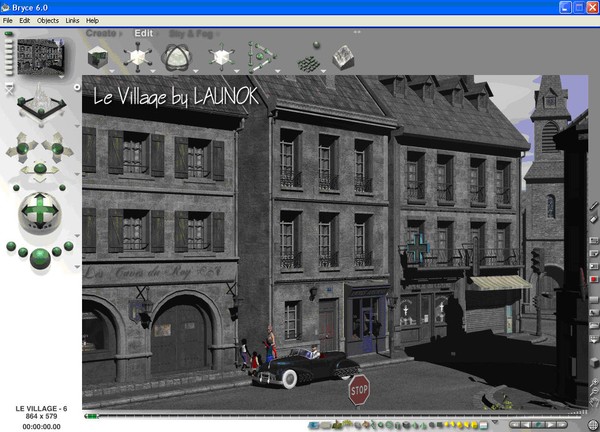Open the Materials editor cube icon
The height and width of the screenshot is (432, 600).
[x=98, y=57]
